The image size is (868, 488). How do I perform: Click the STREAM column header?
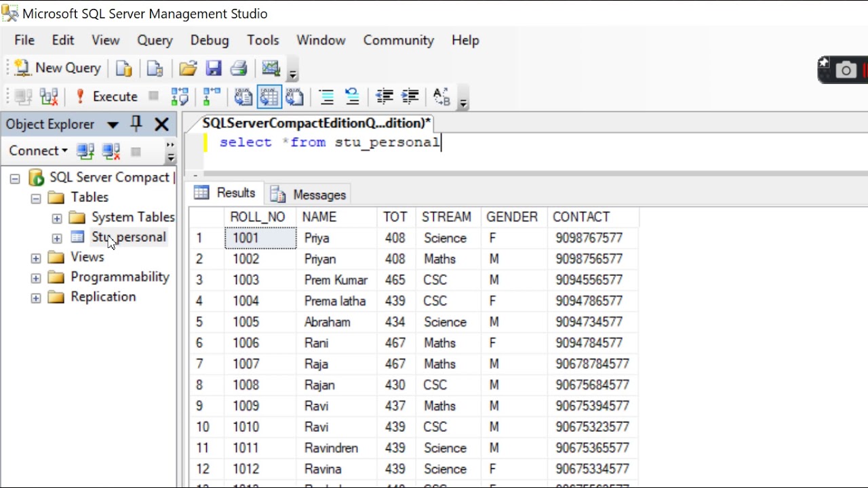click(x=448, y=217)
